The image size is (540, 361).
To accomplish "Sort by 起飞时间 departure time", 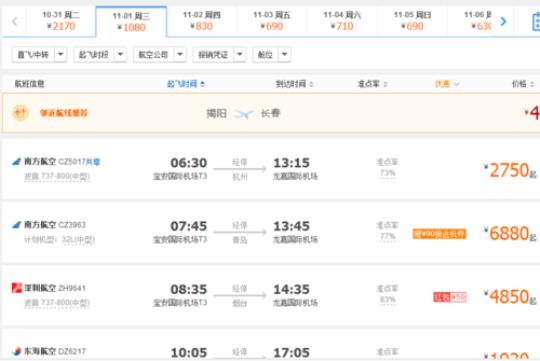I will point(186,84).
